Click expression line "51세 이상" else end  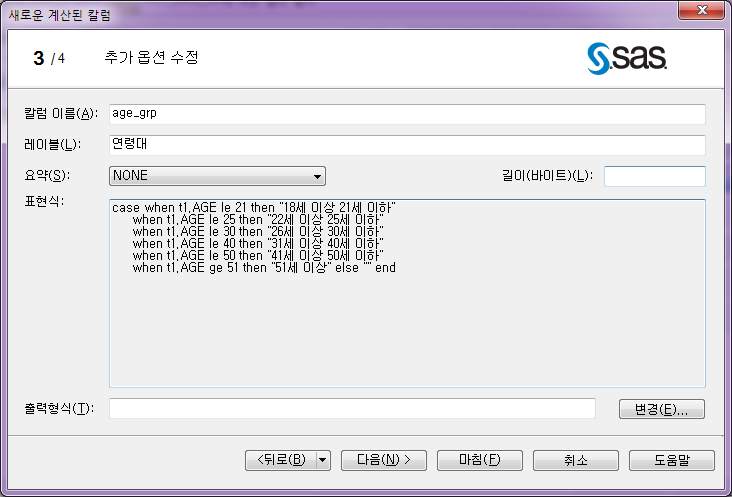pos(264,268)
